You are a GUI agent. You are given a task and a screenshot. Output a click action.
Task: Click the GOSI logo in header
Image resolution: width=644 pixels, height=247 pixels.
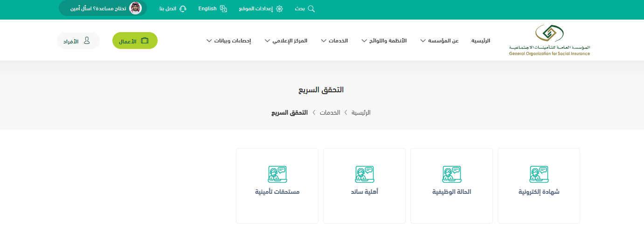pyautogui.click(x=549, y=41)
